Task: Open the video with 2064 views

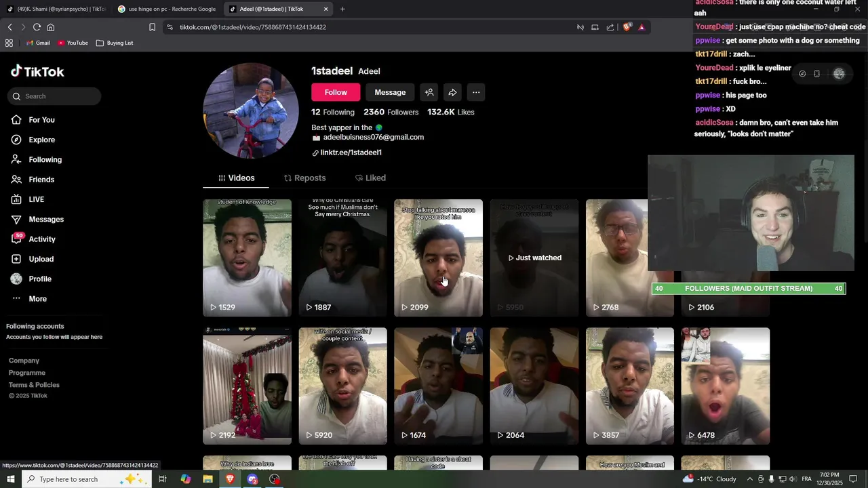Action: [x=534, y=386]
